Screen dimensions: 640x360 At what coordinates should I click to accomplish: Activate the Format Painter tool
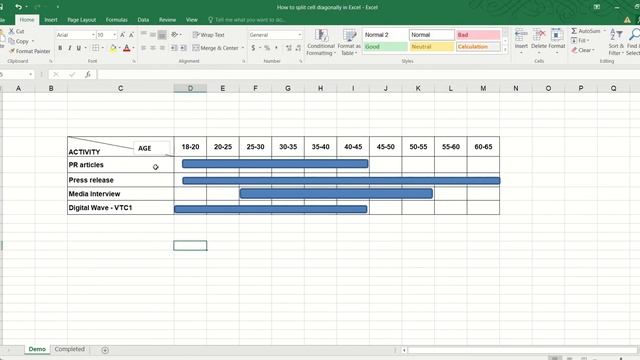click(x=29, y=51)
